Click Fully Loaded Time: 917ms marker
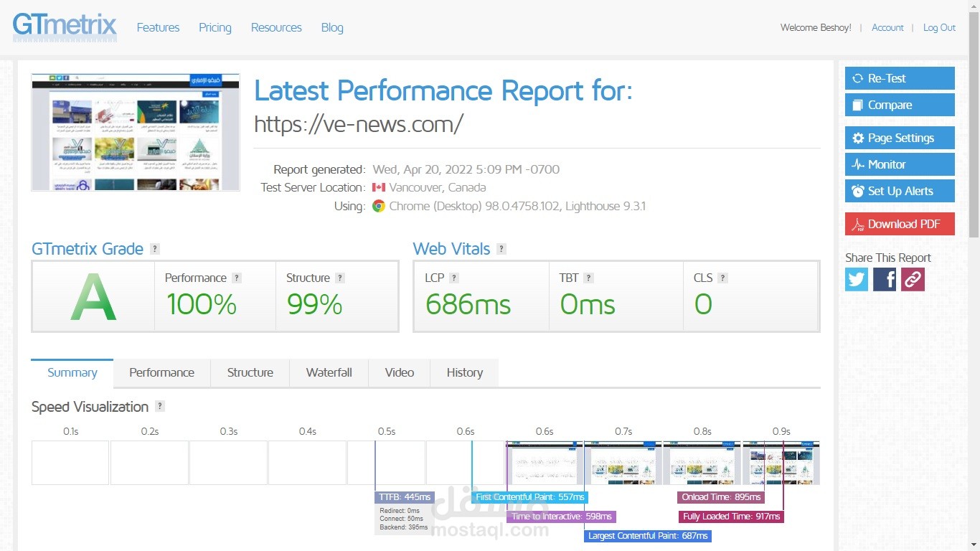This screenshot has width=980, height=551. (731, 517)
